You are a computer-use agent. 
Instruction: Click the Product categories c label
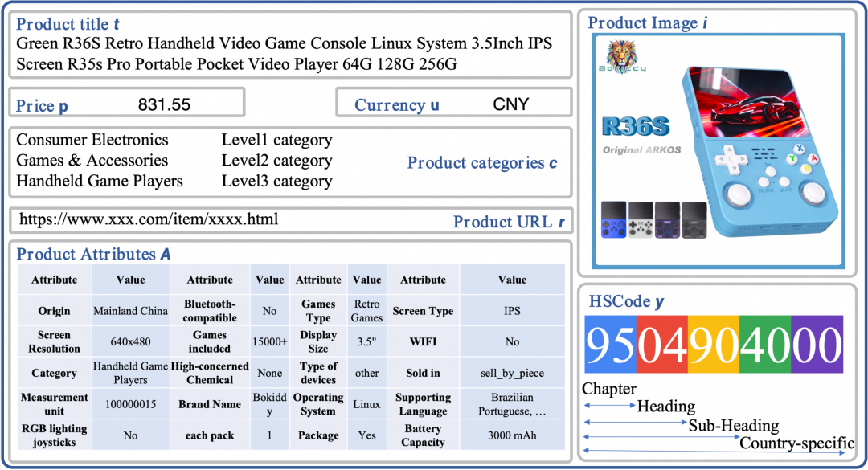[481, 163]
